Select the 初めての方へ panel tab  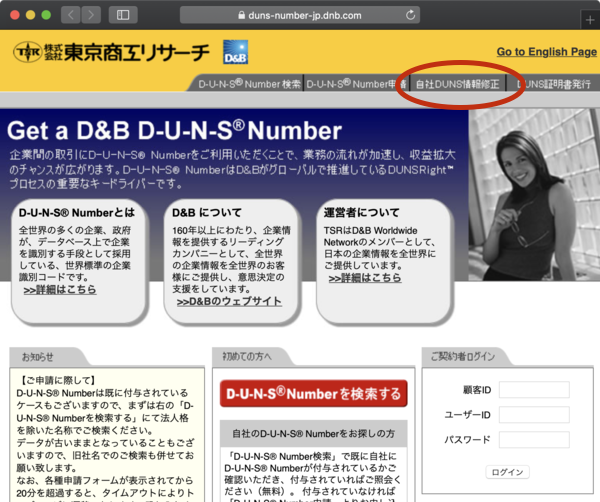[251, 357]
